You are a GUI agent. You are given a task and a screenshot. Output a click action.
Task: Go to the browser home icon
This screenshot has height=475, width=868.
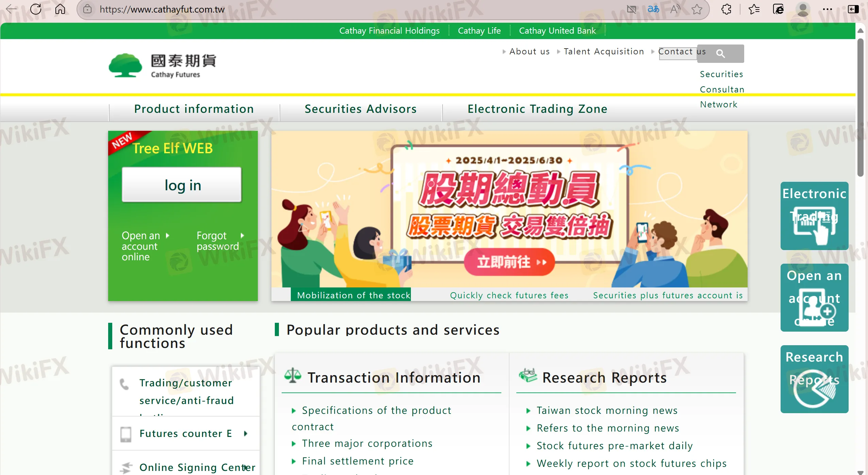[x=60, y=9]
